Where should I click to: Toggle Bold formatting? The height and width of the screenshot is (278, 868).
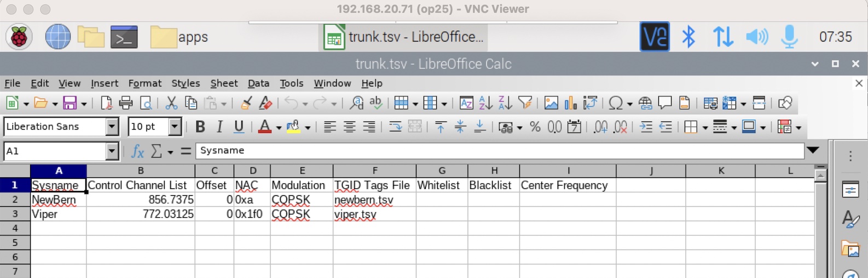click(x=200, y=127)
